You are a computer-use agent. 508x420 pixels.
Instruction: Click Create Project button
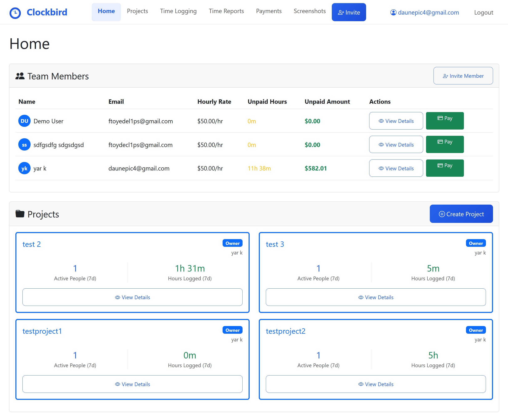click(461, 214)
